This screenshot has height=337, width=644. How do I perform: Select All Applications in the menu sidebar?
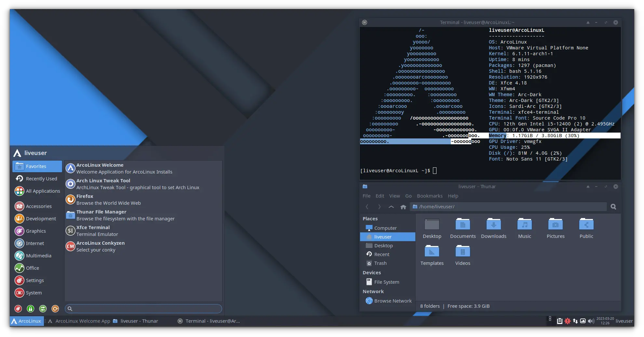pos(43,191)
